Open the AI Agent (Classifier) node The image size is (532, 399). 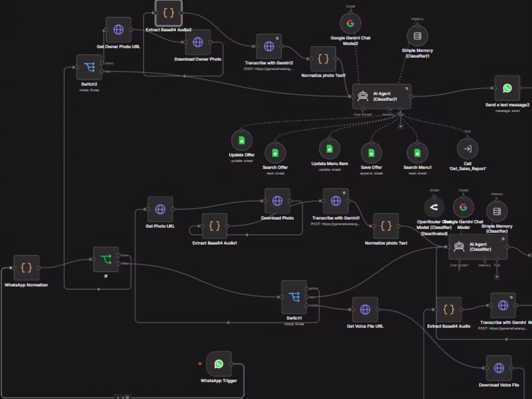pos(478,247)
